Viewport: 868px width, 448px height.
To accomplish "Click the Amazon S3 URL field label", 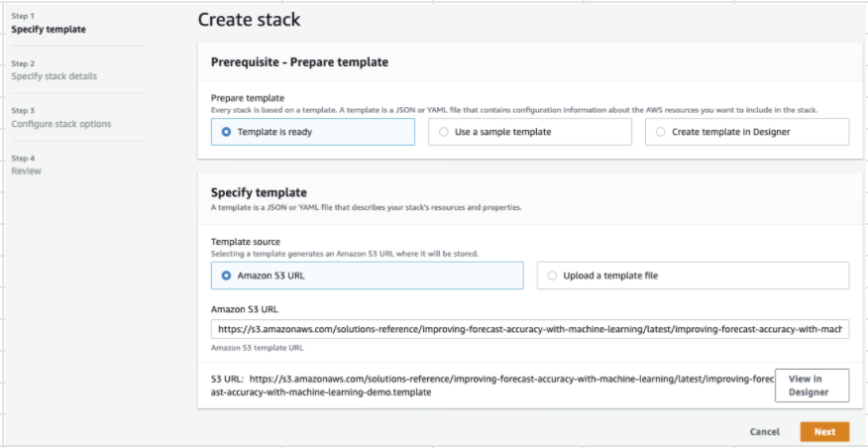I will tap(244, 309).
